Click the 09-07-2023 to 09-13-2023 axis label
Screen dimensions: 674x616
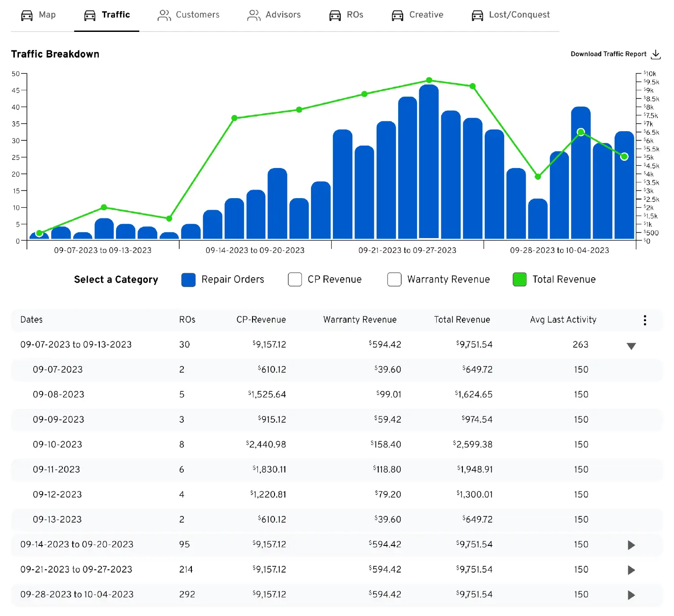coord(103,250)
